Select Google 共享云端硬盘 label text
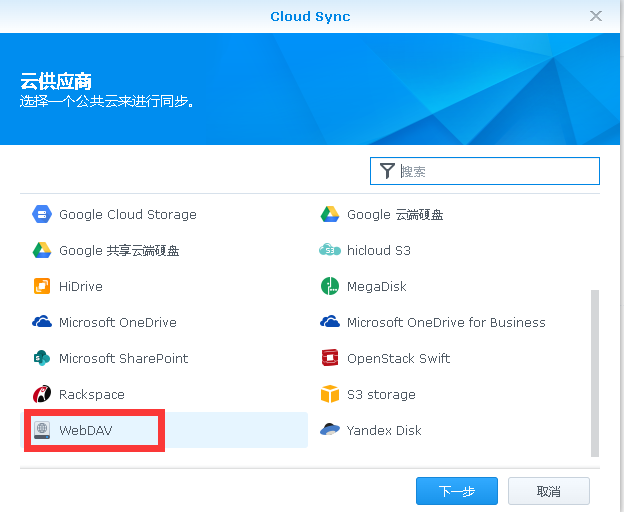This screenshot has height=512, width=624. 119,251
